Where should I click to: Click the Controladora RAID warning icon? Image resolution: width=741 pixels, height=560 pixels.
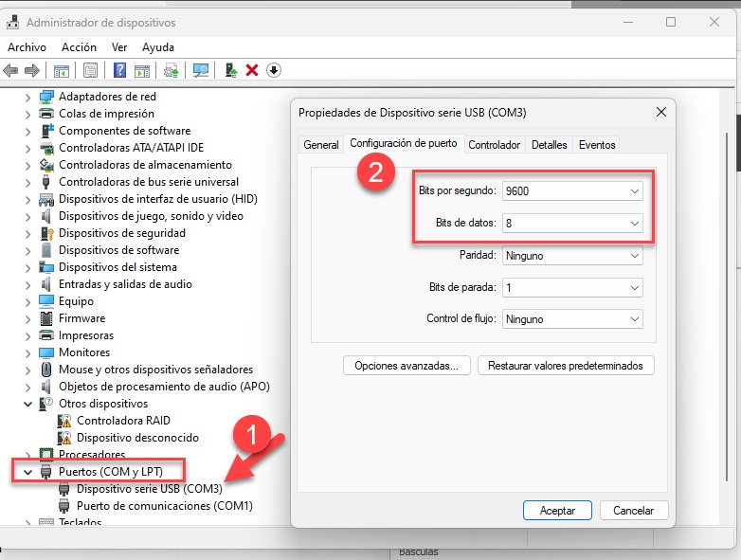pos(63,421)
